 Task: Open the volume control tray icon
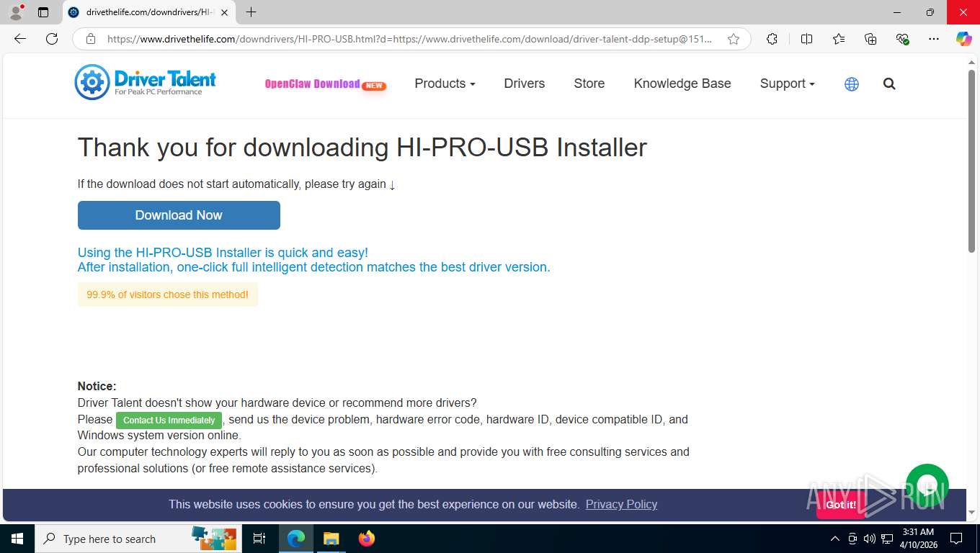click(870, 539)
